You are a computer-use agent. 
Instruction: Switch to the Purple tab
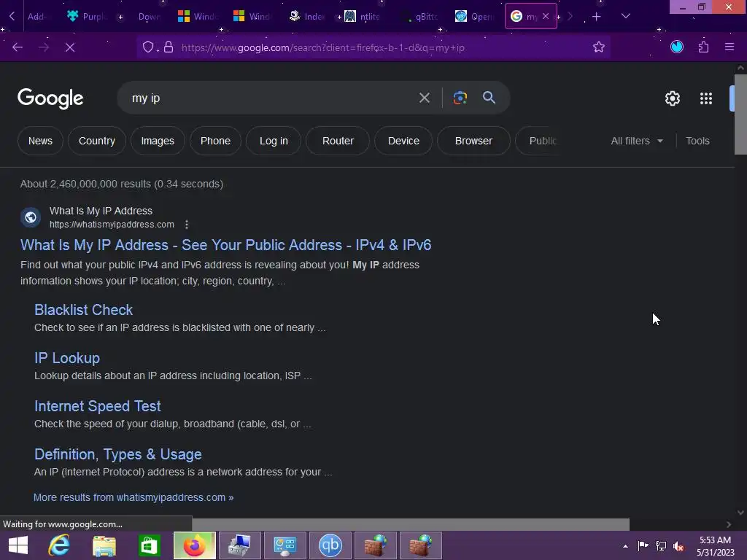click(x=88, y=17)
